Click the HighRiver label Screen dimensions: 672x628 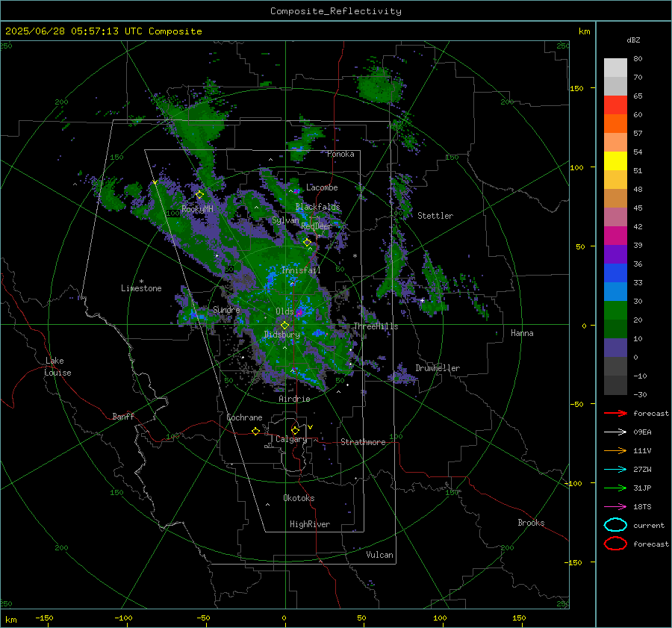pos(310,524)
